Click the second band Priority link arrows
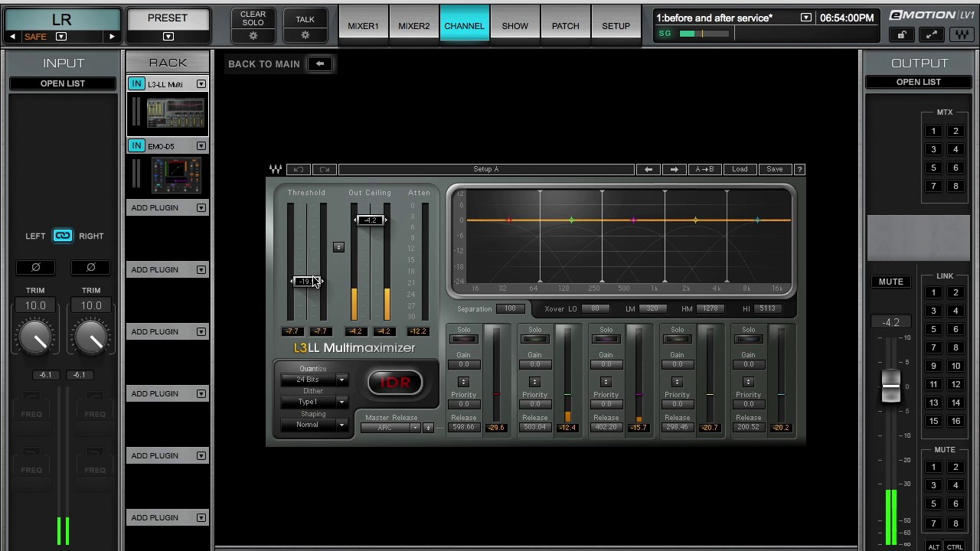Image resolution: width=980 pixels, height=551 pixels. click(534, 381)
